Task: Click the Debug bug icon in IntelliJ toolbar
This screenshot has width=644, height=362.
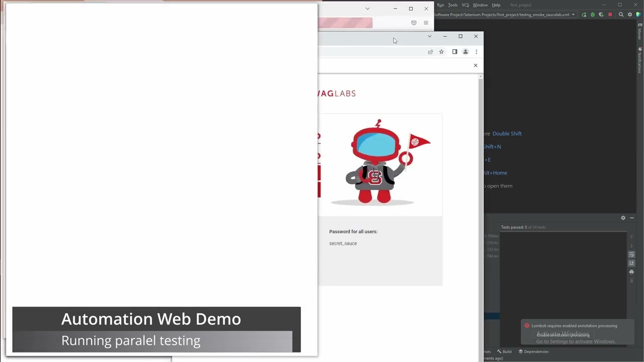Action: [592, 15]
